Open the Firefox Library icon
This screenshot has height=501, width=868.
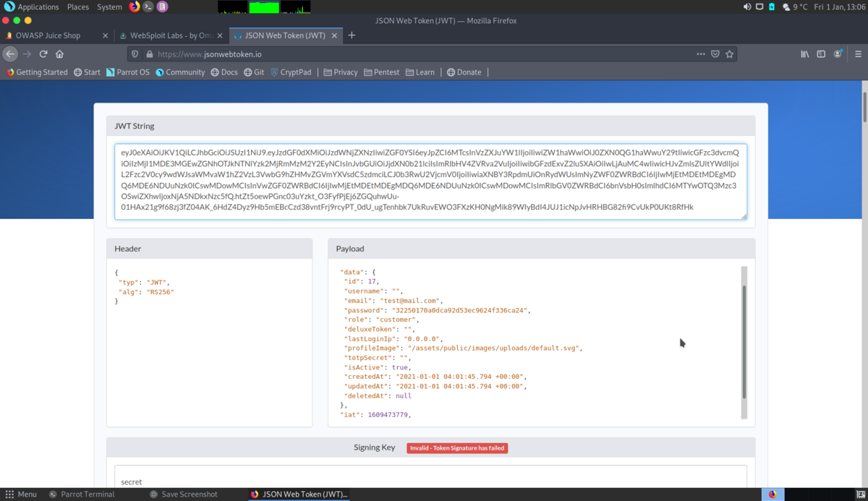pyautogui.click(x=805, y=54)
